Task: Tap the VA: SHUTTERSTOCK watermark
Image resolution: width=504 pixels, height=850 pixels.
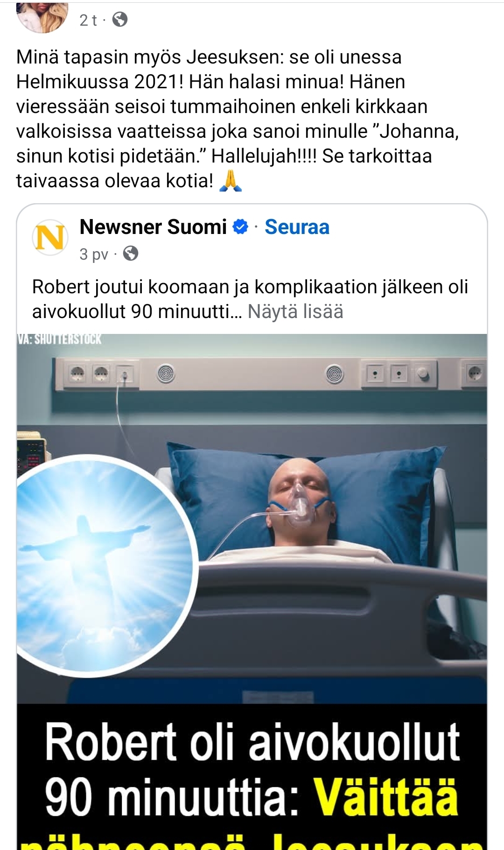Action: pyautogui.click(x=59, y=339)
